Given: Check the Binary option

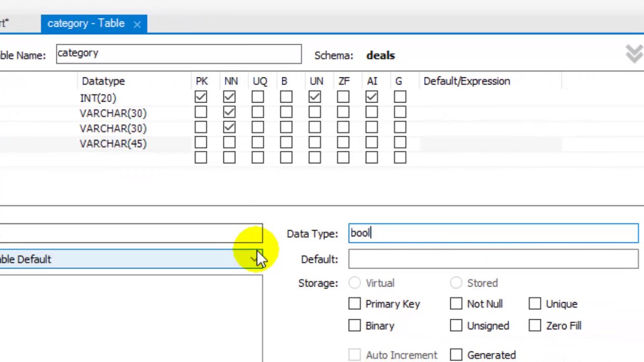Looking at the screenshot, I should [x=354, y=325].
